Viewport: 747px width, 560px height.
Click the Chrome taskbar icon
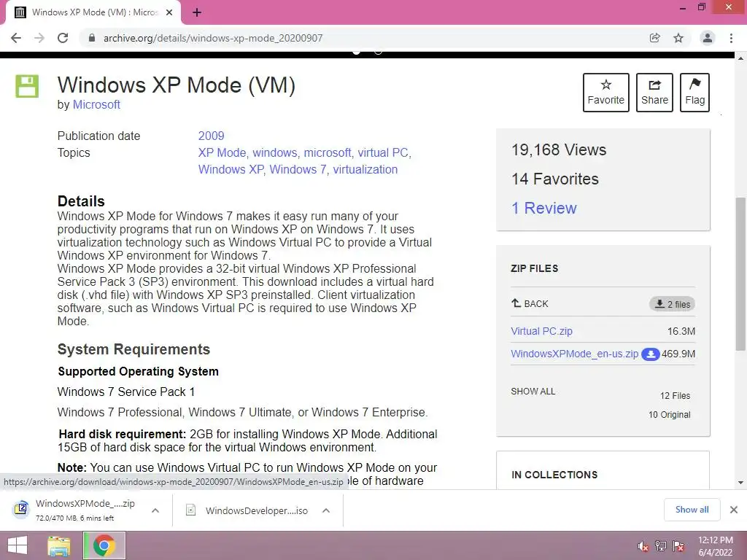(x=104, y=545)
